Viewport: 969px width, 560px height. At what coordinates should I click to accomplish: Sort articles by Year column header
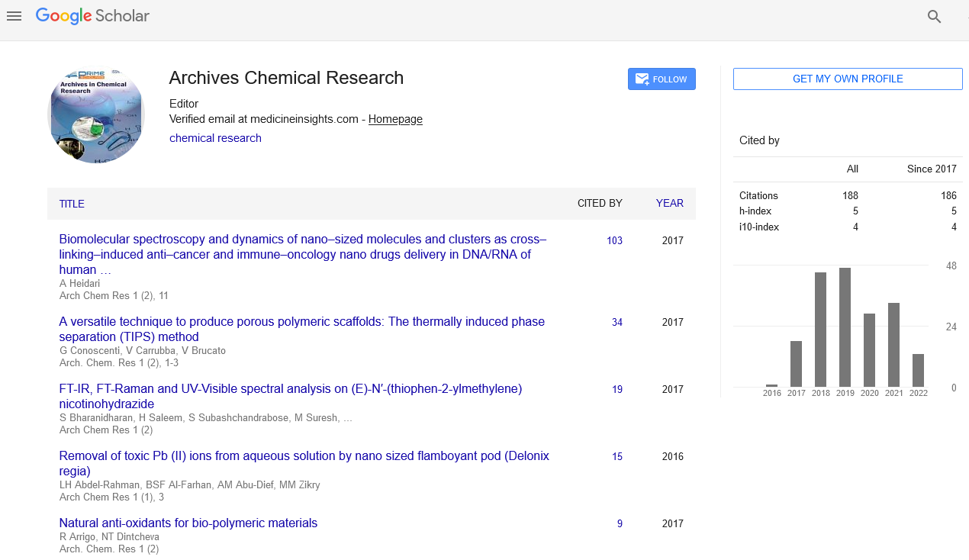(669, 203)
